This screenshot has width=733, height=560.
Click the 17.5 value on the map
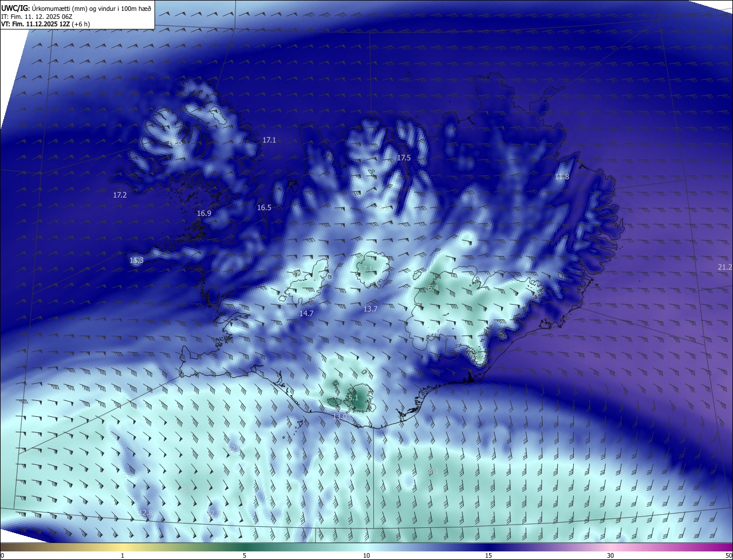coord(404,157)
